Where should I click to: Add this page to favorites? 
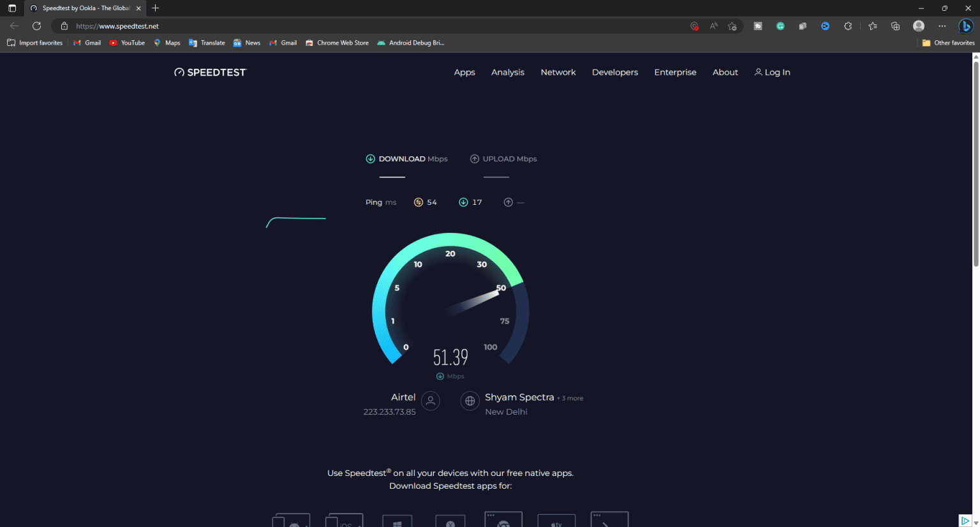point(732,26)
